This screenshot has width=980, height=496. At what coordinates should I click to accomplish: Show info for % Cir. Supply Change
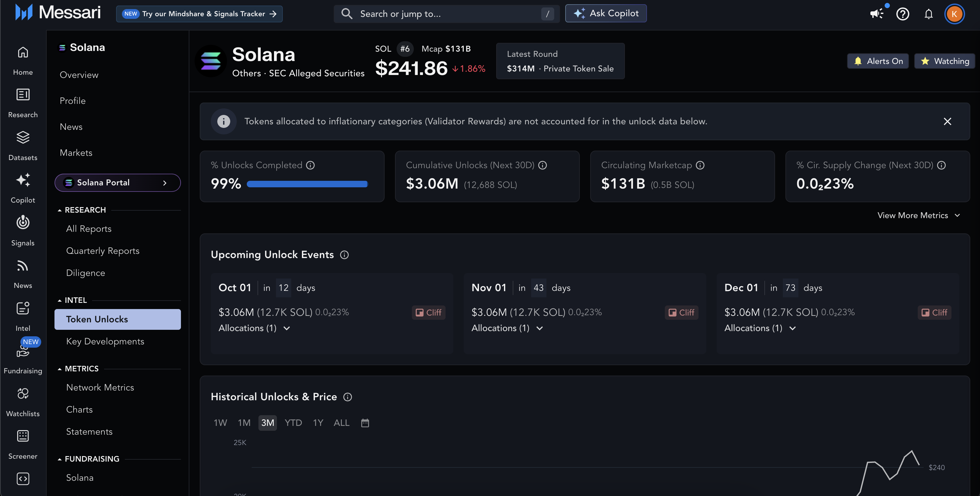tap(942, 165)
